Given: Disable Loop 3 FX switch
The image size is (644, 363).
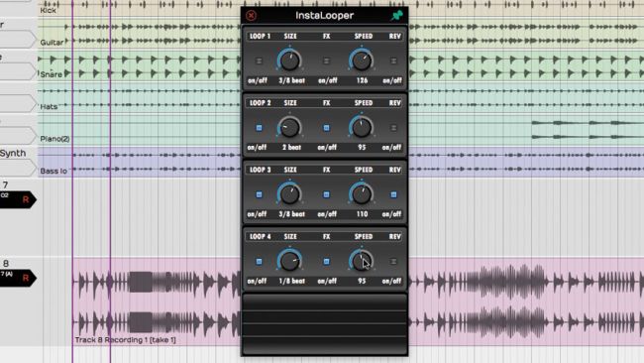Looking at the screenshot, I should (x=326, y=194).
